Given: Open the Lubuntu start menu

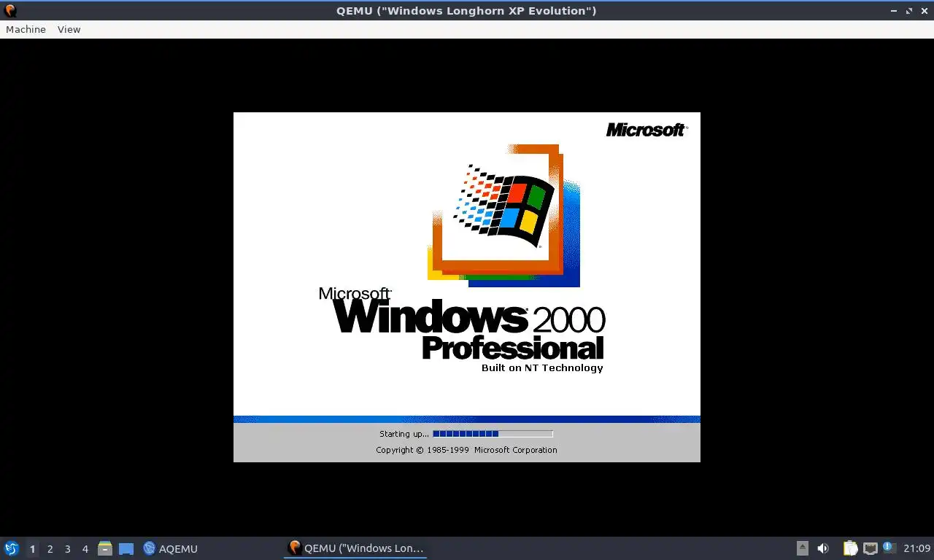Looking at the screenshot, I should click(11, 548).
